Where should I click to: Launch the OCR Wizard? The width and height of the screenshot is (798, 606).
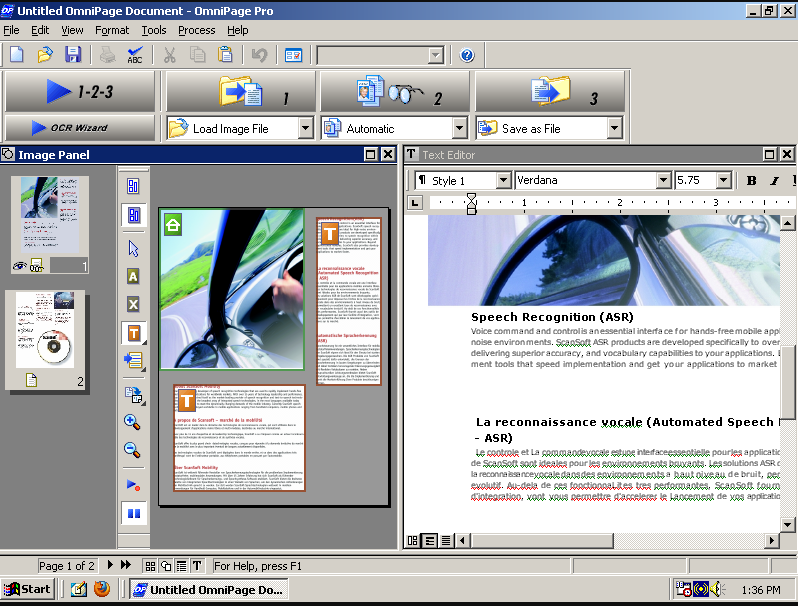(x=80, y=128)
